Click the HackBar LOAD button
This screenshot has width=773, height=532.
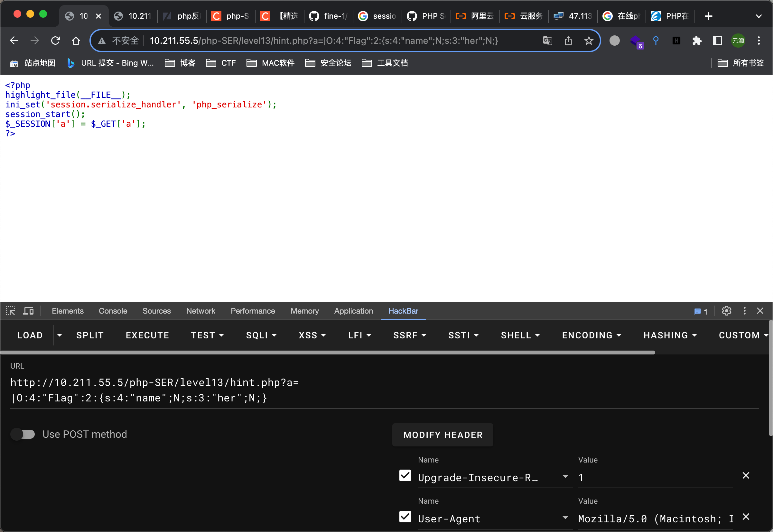(30, 335)
